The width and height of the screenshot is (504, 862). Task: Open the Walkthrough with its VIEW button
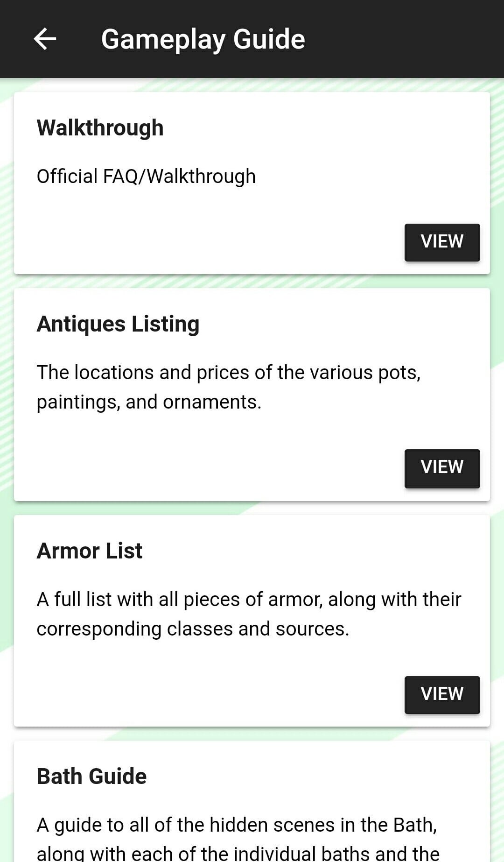tap(442, 242)
